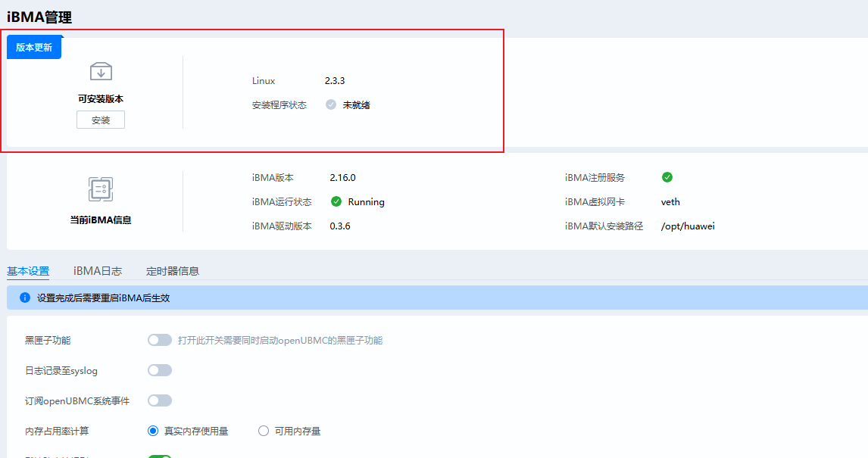
Task: Click the 当前iBMA信息 chip icon
Action: pos(101,189)
